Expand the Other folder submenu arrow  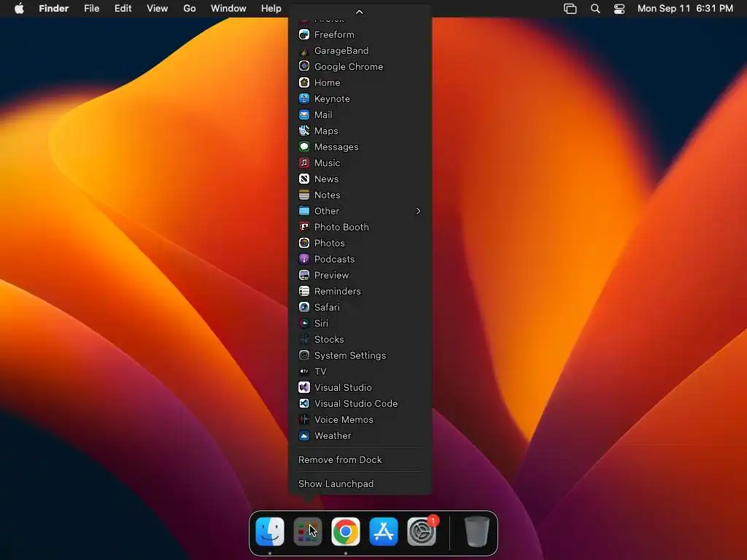pos(418,211)
